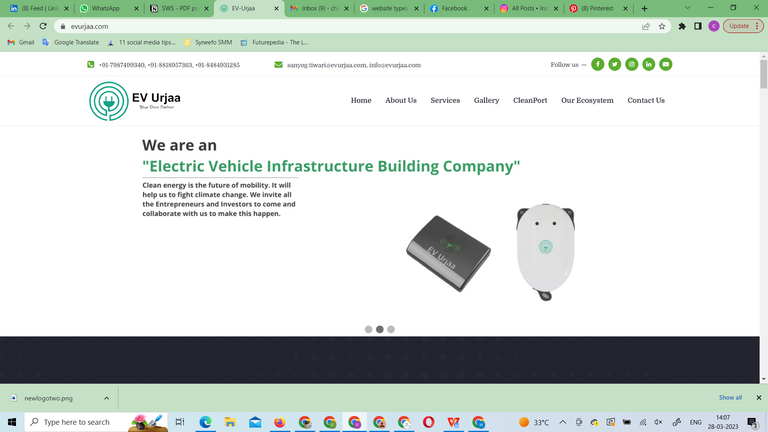Open the Google Translate bookmark

pos(71,43)
